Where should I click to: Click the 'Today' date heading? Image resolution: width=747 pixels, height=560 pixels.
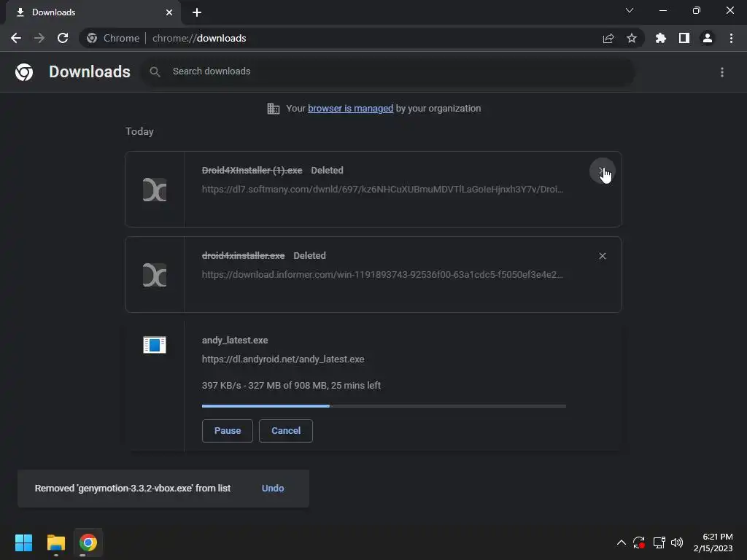click(139, 131)
